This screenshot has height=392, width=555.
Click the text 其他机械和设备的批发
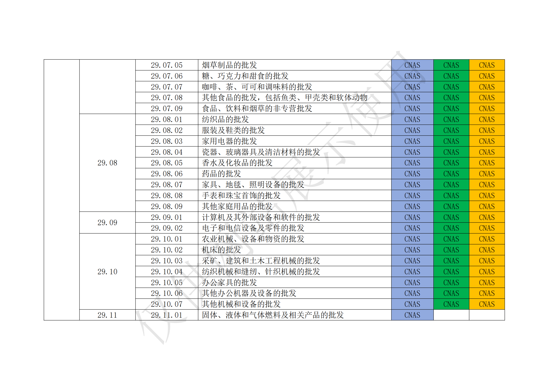point(241,304)
